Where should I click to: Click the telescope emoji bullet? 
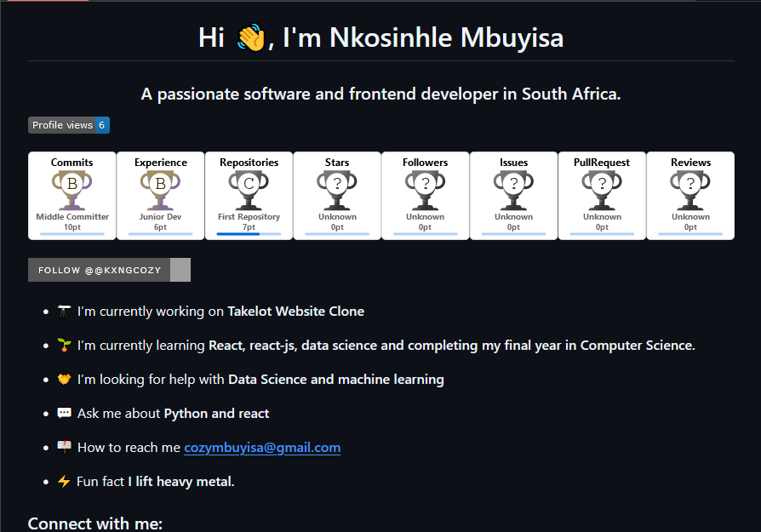tap(64, 312)
